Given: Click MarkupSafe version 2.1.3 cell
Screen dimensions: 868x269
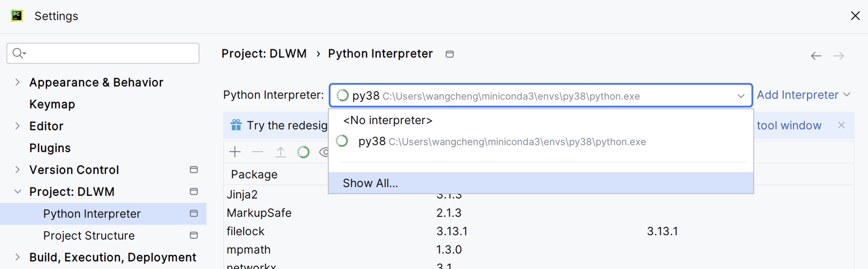Looking at the screenshot, I should [449, 213].
